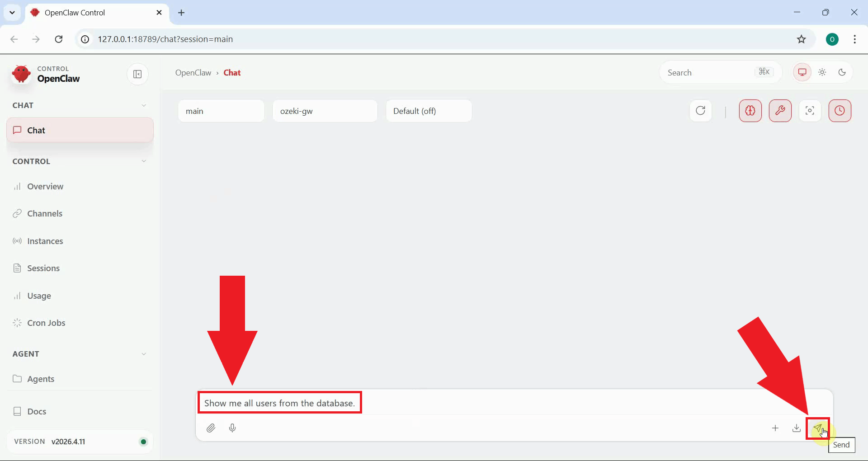Open the Usage page

(80, 296)
